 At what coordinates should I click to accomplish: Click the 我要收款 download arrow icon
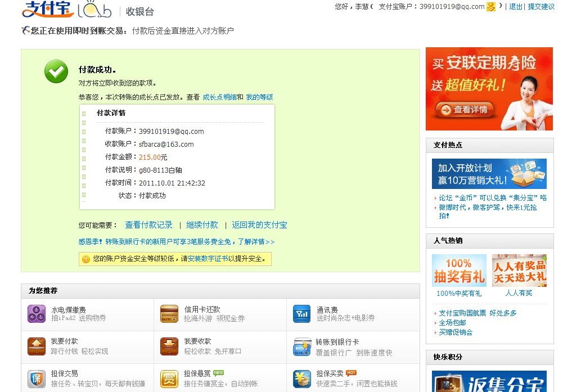click(169, 346)
